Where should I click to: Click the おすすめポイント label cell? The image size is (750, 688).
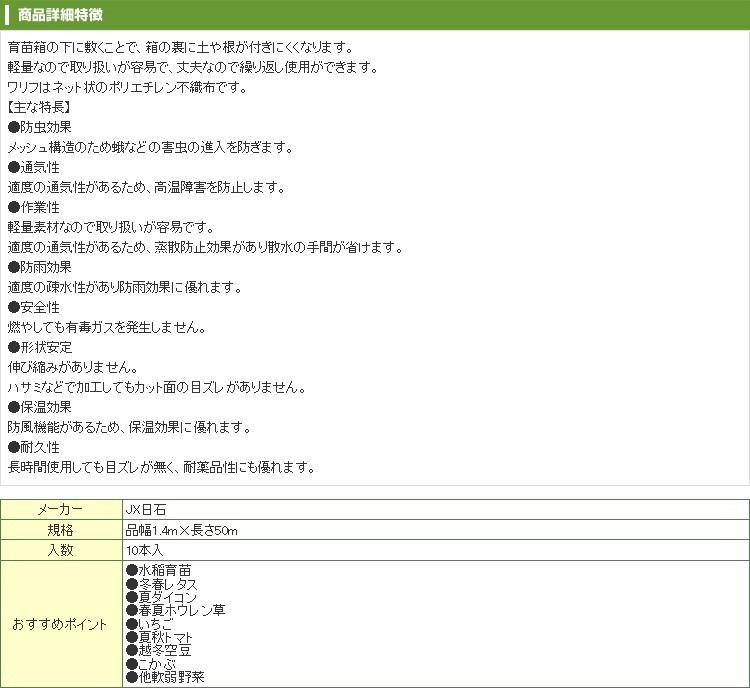pyautogui.click(x=60, y=624)
